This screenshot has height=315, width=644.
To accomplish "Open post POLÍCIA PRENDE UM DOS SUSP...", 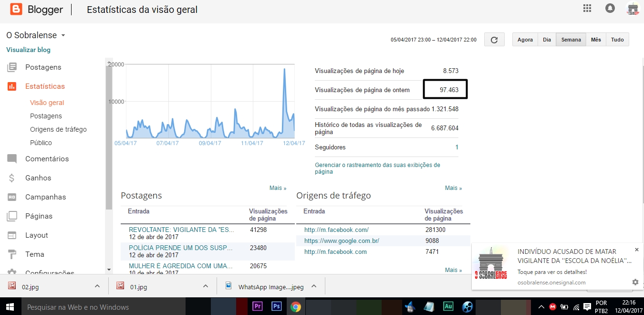I will tap(181, 248).
